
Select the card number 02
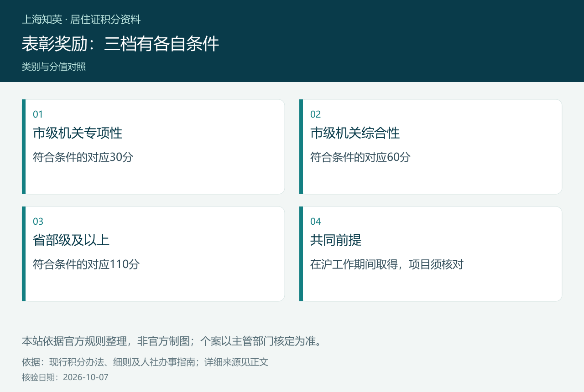point(315,114)
